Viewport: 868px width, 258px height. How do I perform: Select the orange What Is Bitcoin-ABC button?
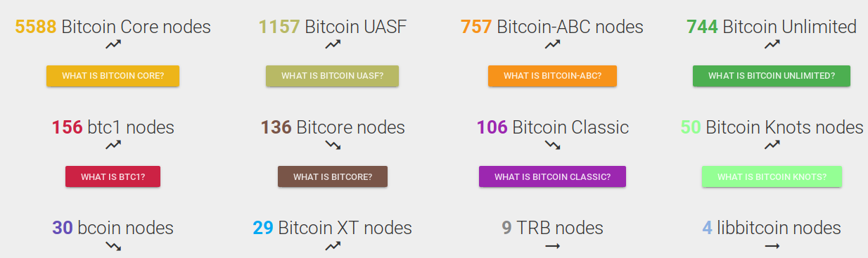[x=552, y=76]
